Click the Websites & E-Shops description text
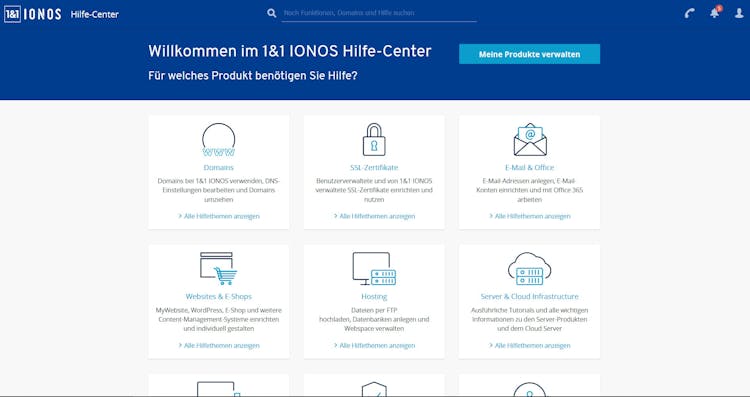This screenshot has width=750, height=397. (219, 319)
